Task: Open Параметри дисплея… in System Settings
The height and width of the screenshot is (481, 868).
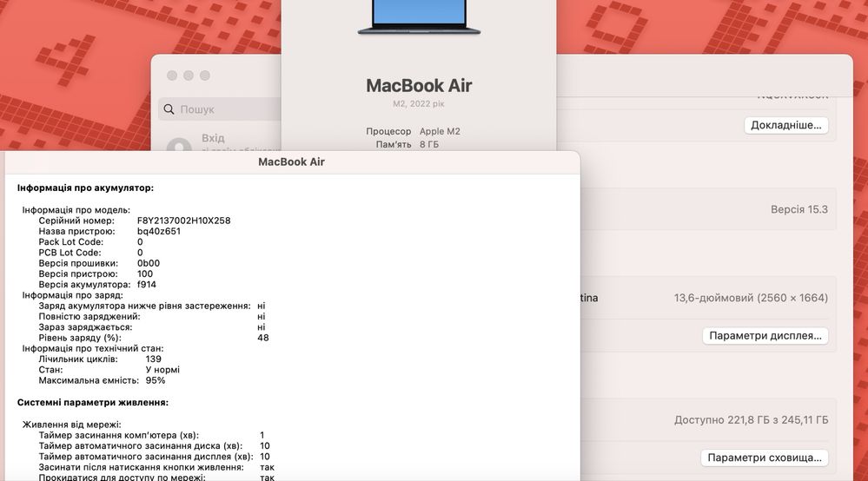Action: (x=765, y=336)
